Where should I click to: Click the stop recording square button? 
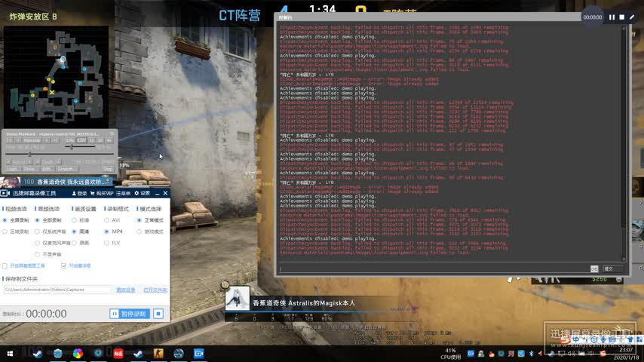pyautogui.click(x=158, y=314)
